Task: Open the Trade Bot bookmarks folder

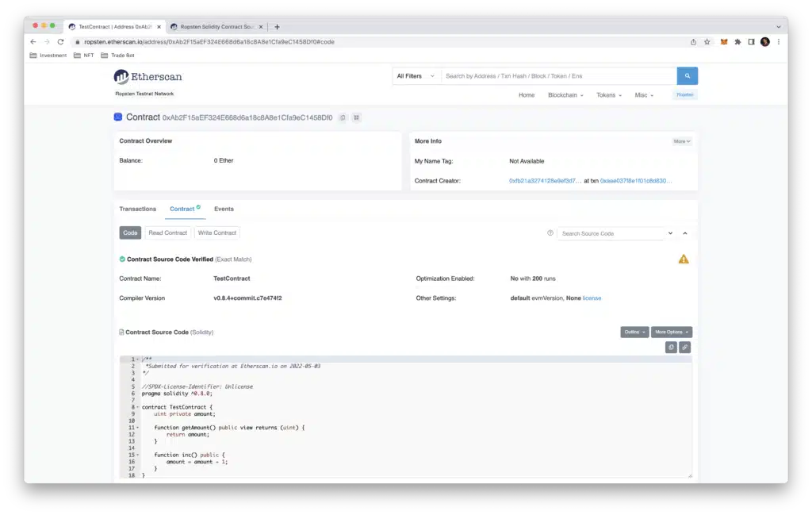Action: coord(117,56)
